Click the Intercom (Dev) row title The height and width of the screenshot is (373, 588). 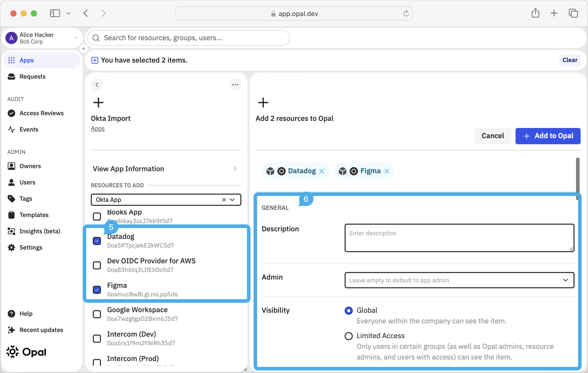point(131,334)
